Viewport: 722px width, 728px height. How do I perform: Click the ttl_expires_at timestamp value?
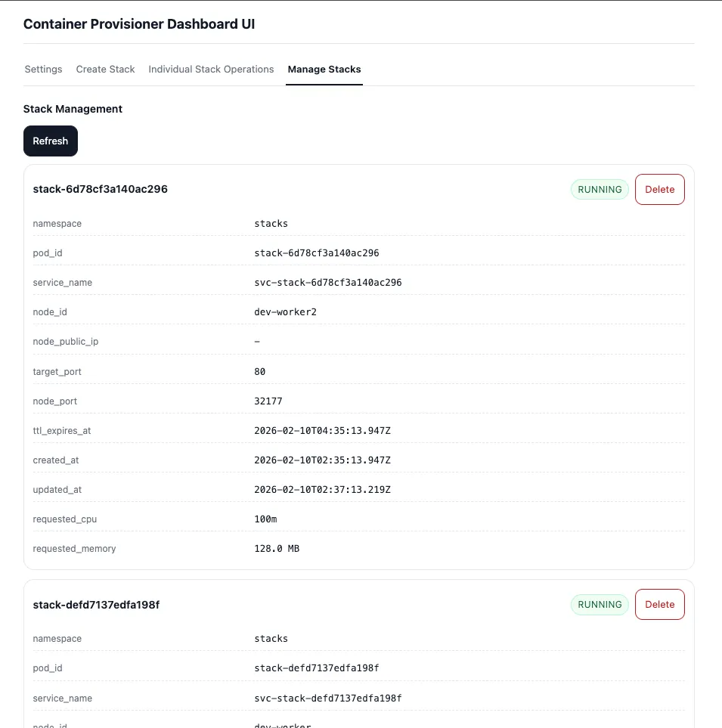(322, 430)
